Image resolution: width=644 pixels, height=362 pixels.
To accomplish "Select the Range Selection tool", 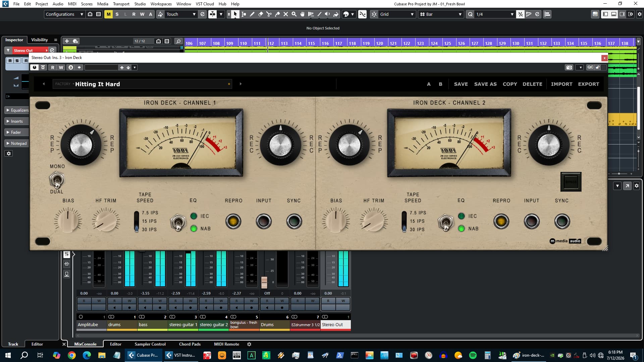I will 244,14.
